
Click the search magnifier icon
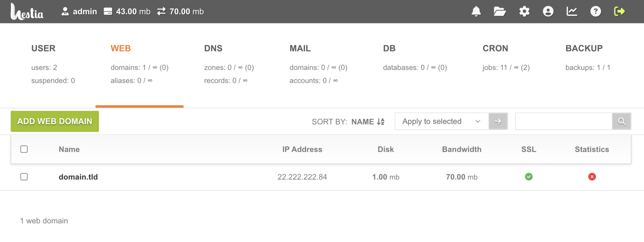coord(621,121)
